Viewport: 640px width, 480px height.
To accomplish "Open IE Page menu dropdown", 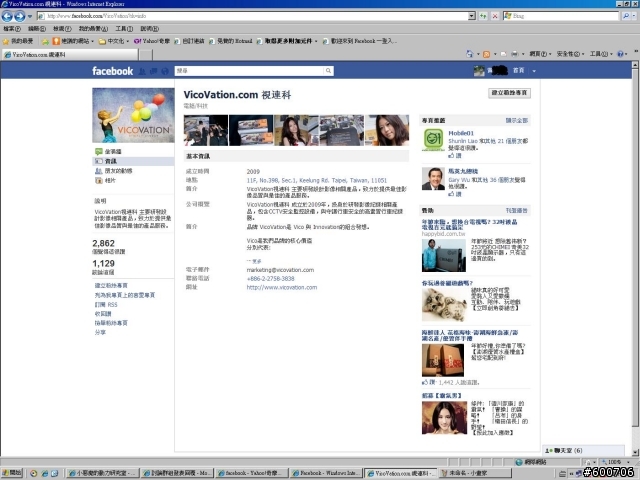I will tap(540, 54).
